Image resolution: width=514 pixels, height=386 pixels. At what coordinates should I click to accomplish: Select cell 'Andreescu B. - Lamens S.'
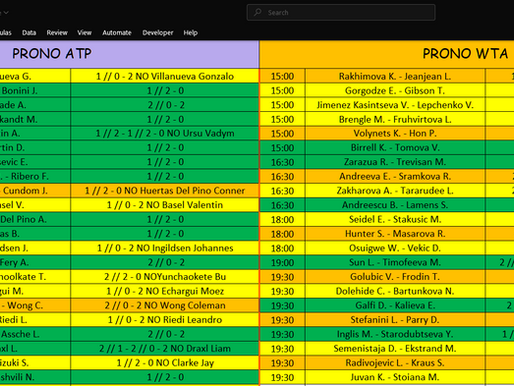click(x=395, y=205)
